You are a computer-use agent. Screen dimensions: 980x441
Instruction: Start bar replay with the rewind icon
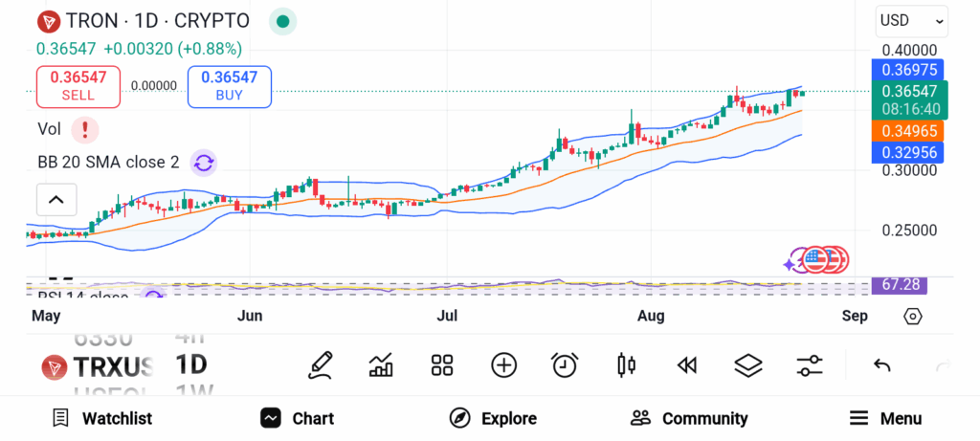pos(686,364)
